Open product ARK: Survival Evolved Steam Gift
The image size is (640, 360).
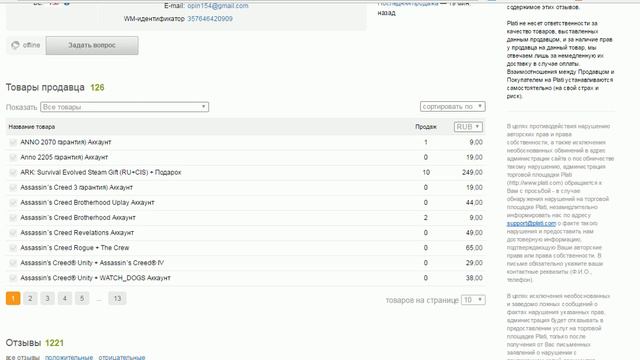[101, 172]
